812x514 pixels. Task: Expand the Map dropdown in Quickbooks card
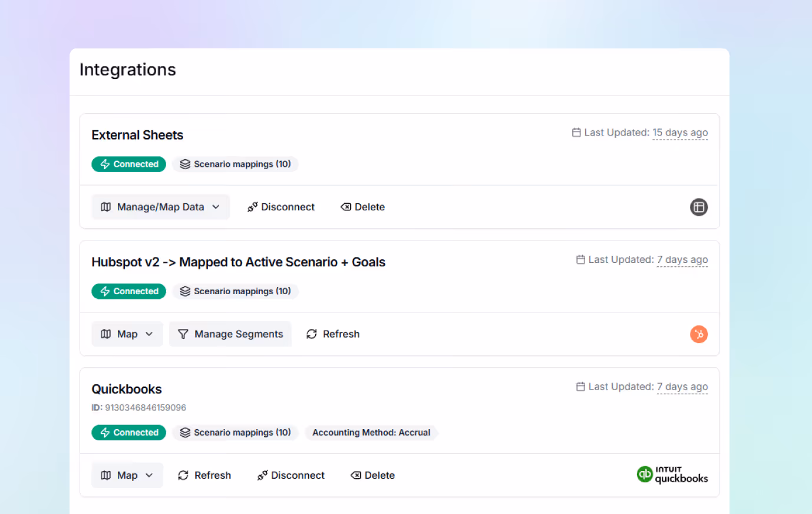[127, 475]
